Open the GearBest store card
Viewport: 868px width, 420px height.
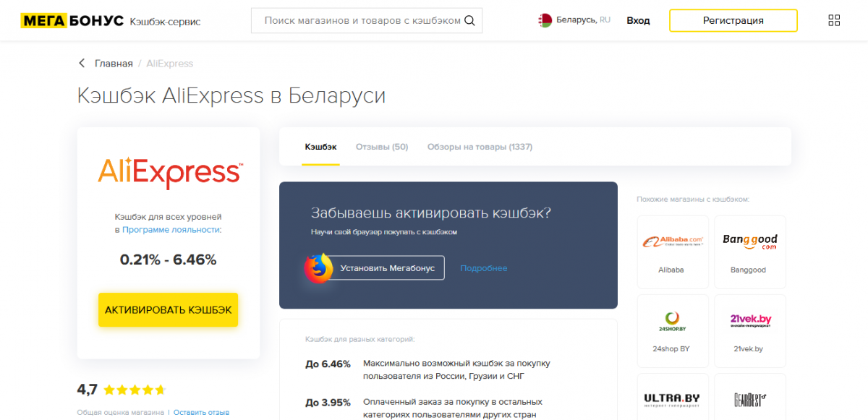(x=749, y=397)
